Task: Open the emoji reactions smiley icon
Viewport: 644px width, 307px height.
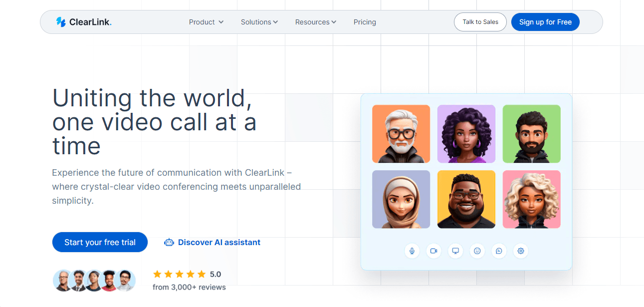Action: [477, 251]
